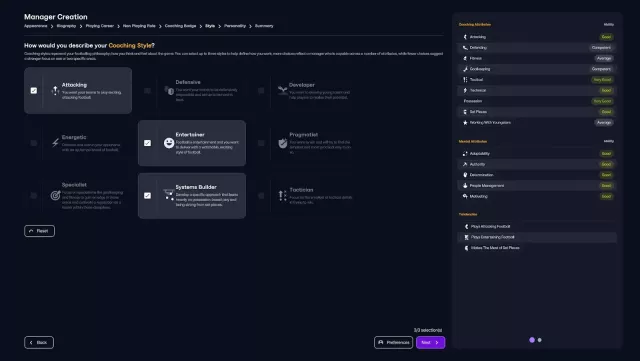
Task: Click the Entertainer smiley face icon
Action: click(x=169, y=143)
